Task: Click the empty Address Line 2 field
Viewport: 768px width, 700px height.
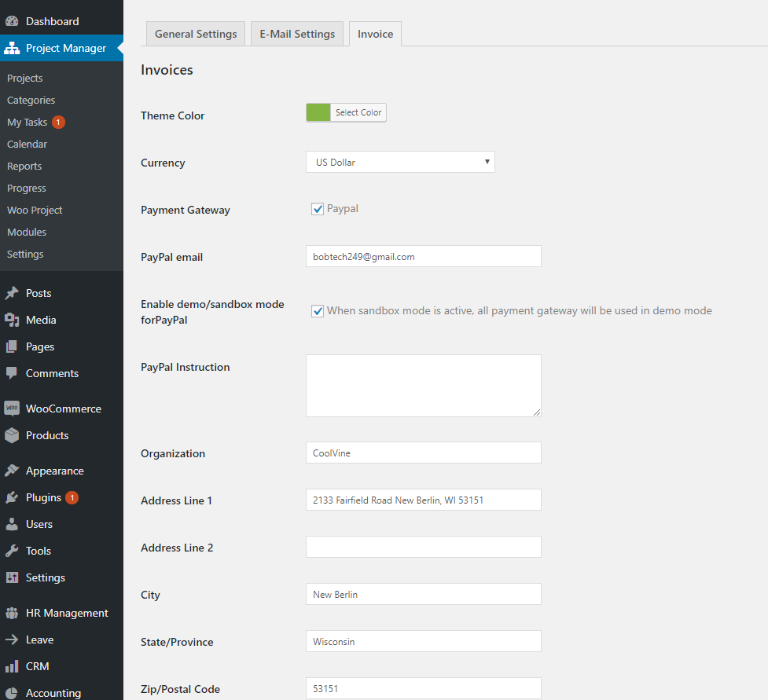Action: tap(423, 547)
